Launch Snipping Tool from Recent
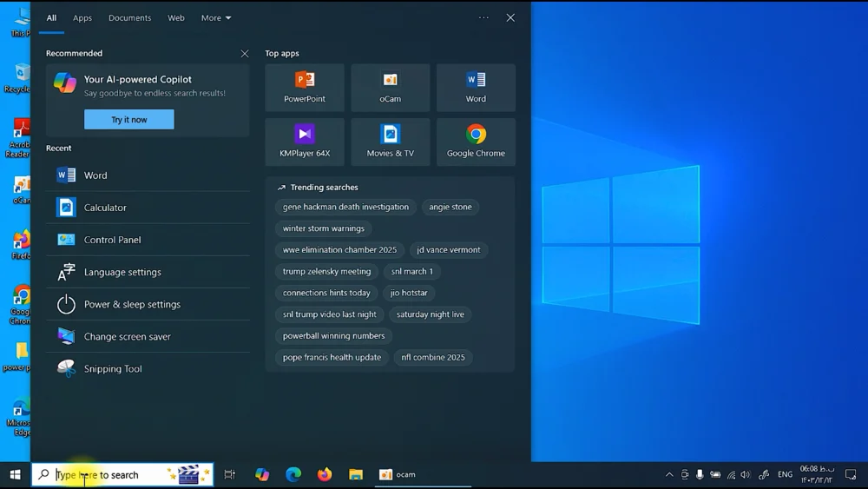Viewport: 868px width, 489px height. 148,368
